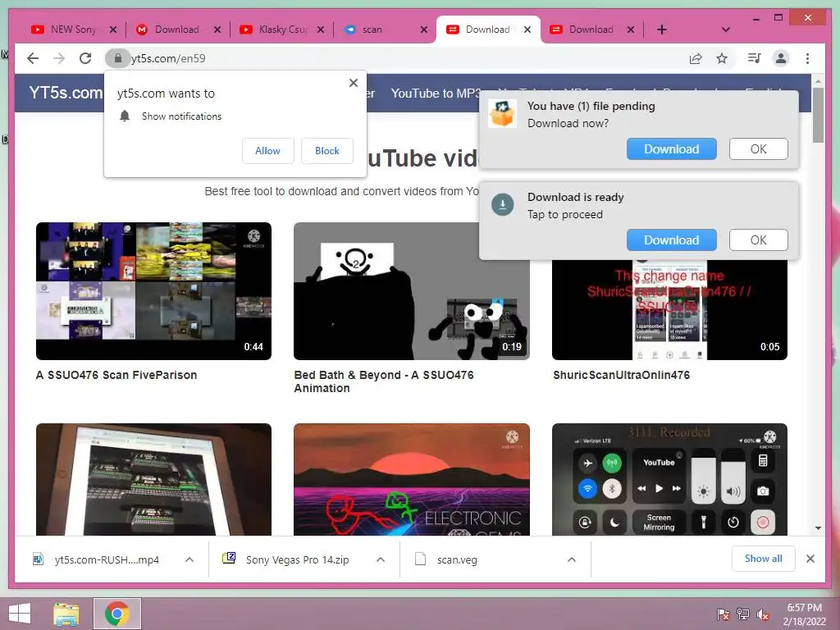Click the A SSUO476 Scan FiveParison title
Image resolution: width=840 pixels, height=630 pixels.
tap(116, 375)
